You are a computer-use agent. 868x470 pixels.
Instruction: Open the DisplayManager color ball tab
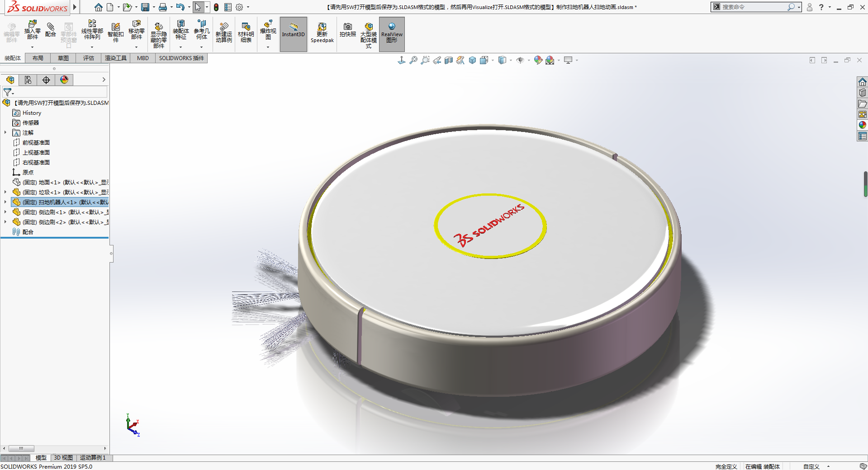coord(64,80)
